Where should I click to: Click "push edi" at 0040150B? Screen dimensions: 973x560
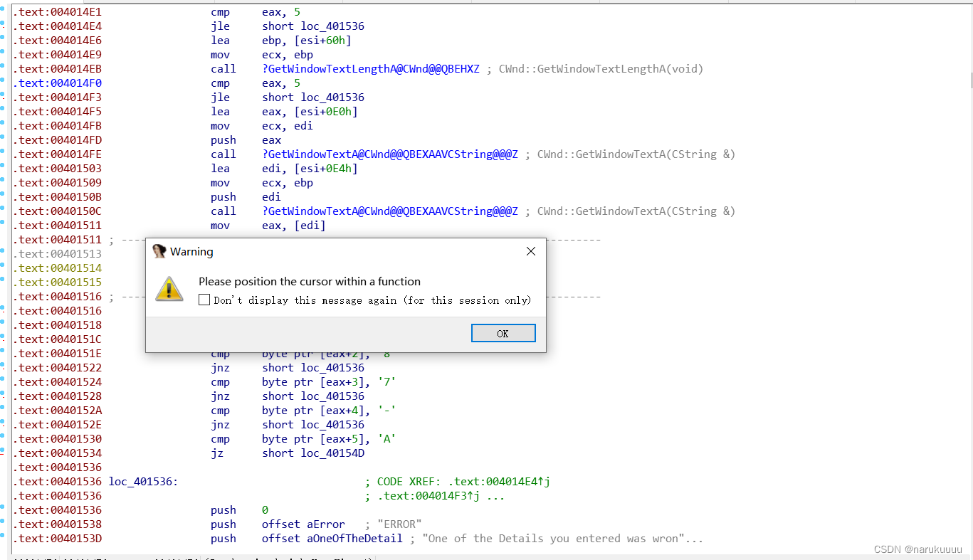(x=246, y=197)
